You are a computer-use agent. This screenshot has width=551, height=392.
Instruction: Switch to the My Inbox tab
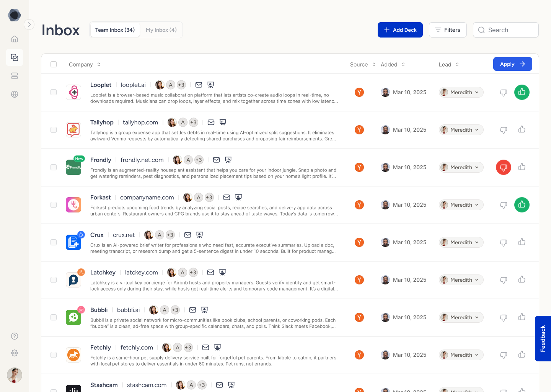point(161,30)
